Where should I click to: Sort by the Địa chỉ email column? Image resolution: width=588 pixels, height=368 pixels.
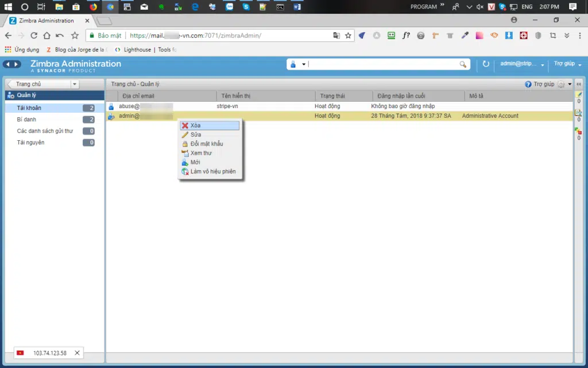point(138,96)
